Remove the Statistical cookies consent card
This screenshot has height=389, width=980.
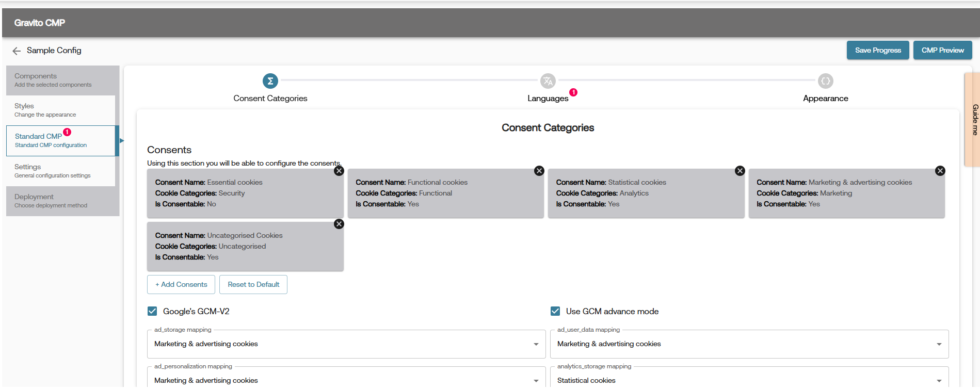point(740,171)
